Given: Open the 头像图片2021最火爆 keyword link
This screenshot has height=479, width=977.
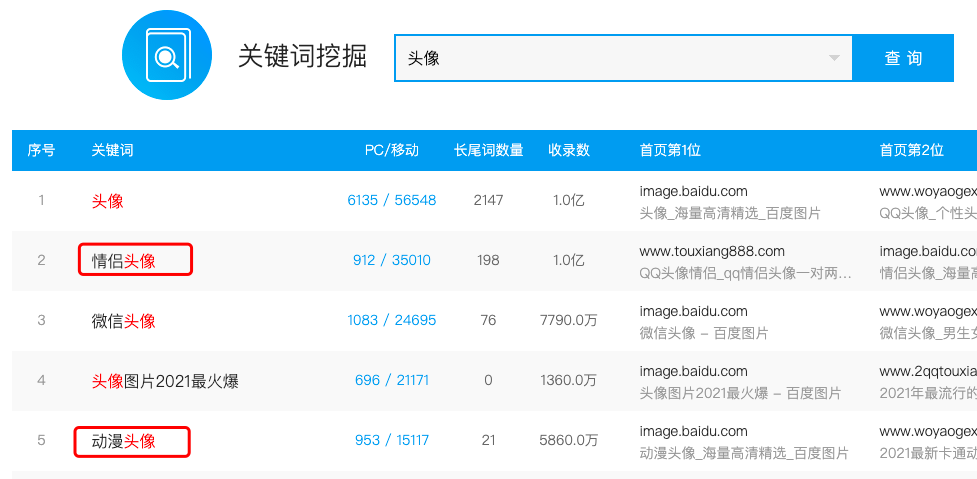Looking at the screenshot, I should coord(165,381).
